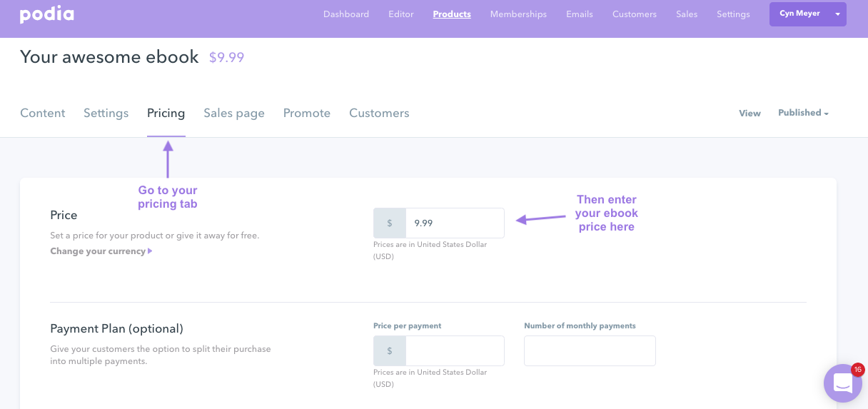Image resolution: width=868 pixels, height=409 pixels.
Task: Expand the Published status dropdown
Action: [803, 113]
